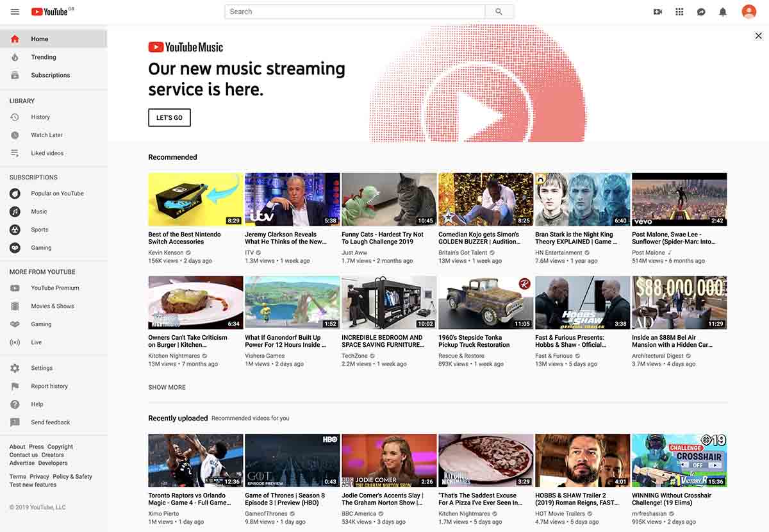Play the Funny Cats challenge video thumbnail
Viewport: 769px width, 532px height.
pyautogui.click(x=389, y=199)
